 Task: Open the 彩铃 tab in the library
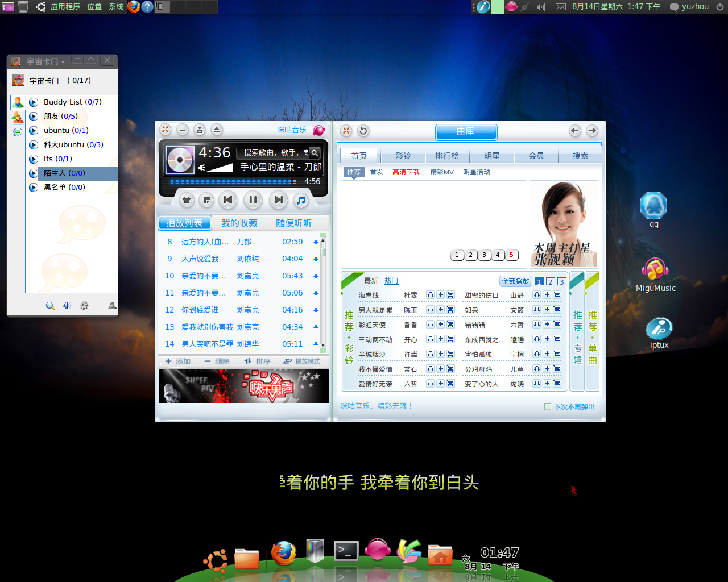coord(403,156)
